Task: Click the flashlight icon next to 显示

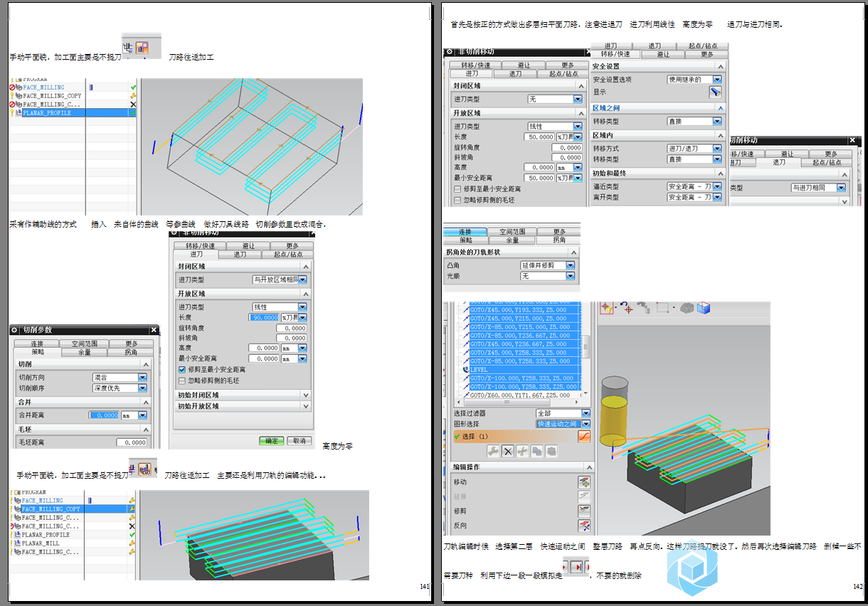Action: pos(715,92)
